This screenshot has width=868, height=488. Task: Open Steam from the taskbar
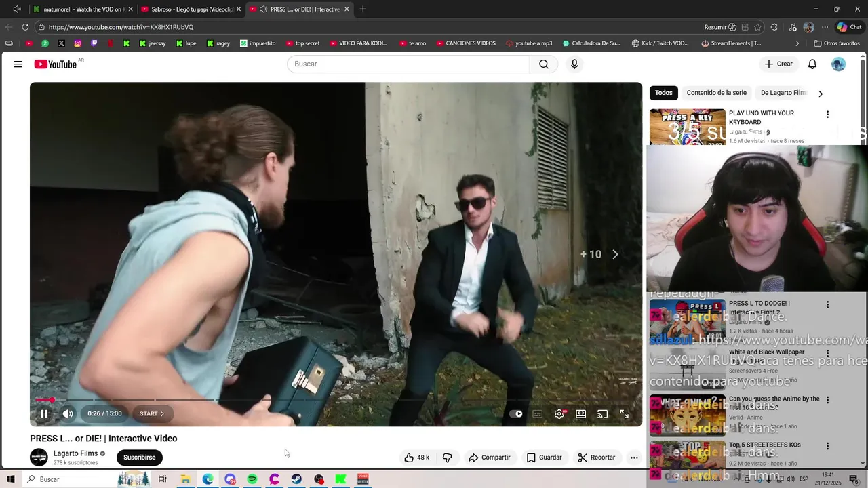point(296,479)
